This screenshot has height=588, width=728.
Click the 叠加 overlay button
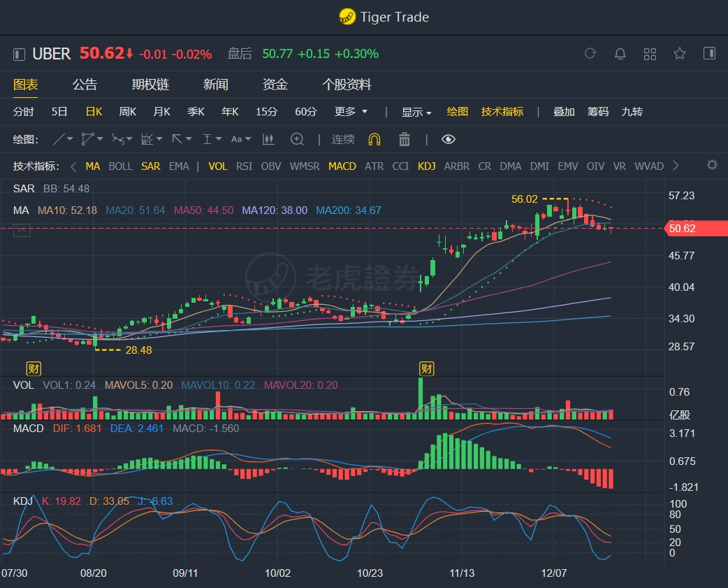tap(564, 111)
